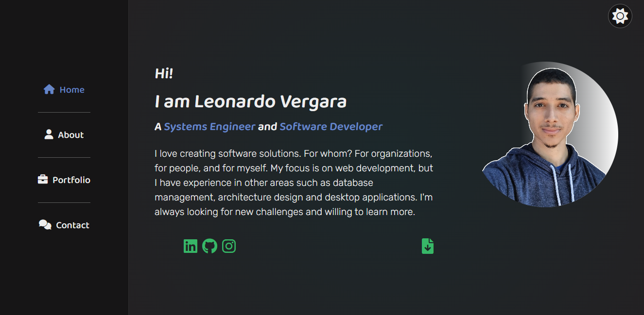
Task: Click the 'Hi!' greeting text
Action: tap(163, 73)
